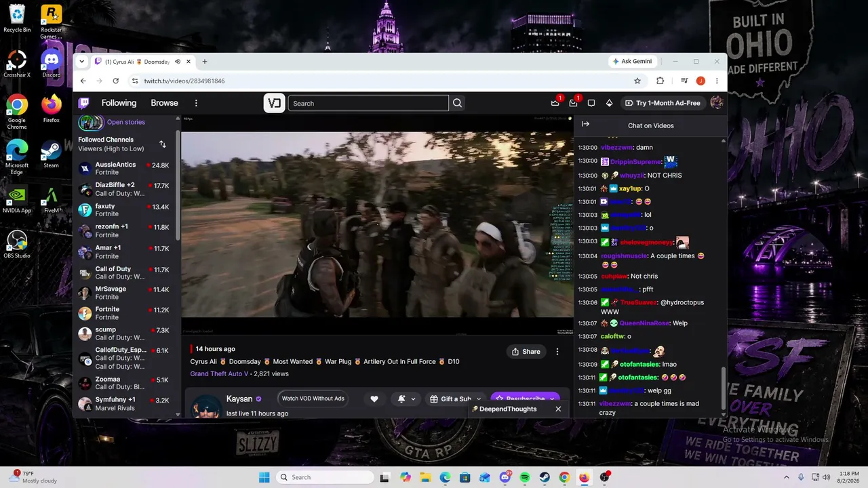Mute the tab via its audio icon
This screenshot has height=488, width=868.
(x=178, y=62)
